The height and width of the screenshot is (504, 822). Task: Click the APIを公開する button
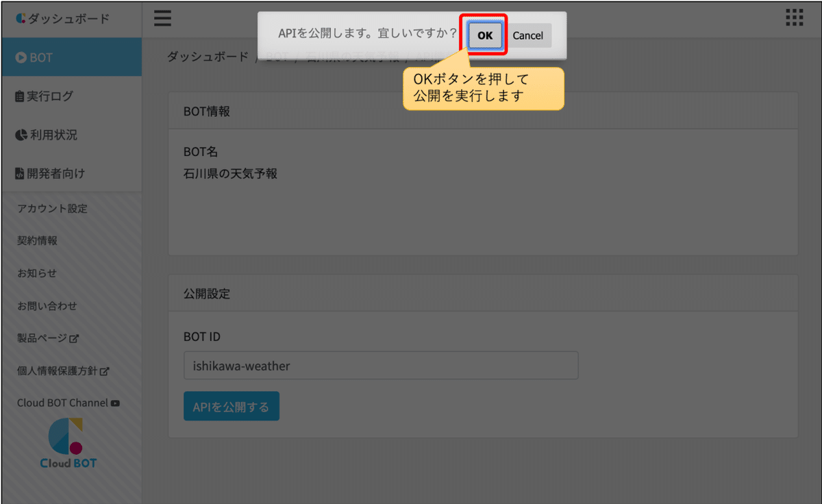click(231, 405)
